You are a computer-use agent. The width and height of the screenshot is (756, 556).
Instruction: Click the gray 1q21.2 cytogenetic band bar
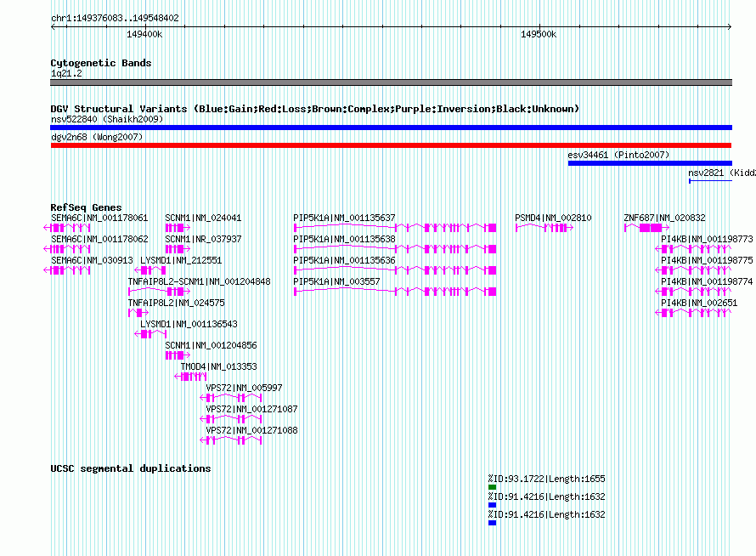click(391, 82)
